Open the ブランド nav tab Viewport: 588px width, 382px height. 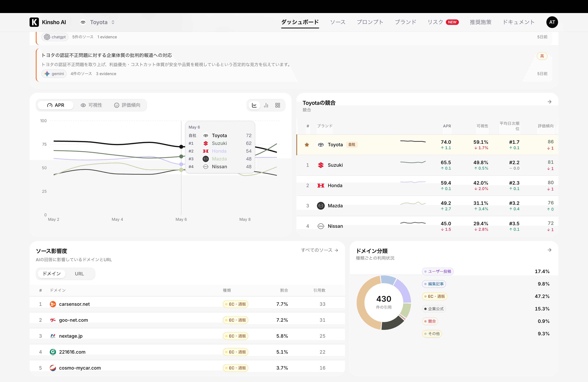click(405, 22)
